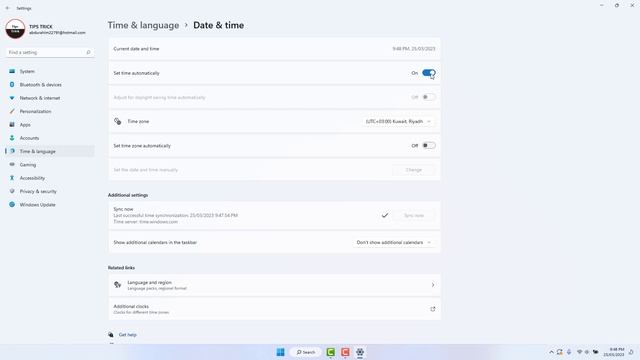Open taskbar Search box
Screen dimensions: 640x360
click(306, 352)
